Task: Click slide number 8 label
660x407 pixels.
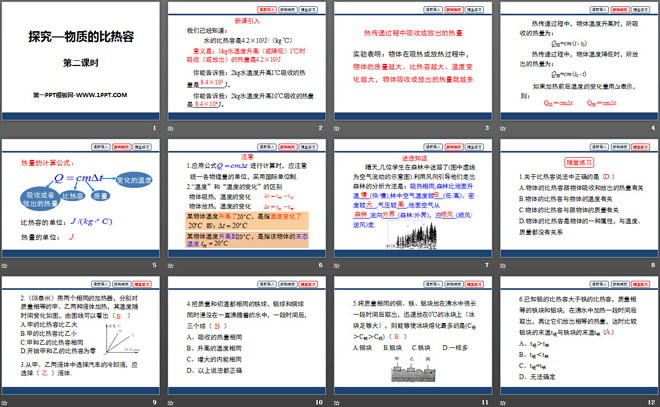Action: point(653,265)
